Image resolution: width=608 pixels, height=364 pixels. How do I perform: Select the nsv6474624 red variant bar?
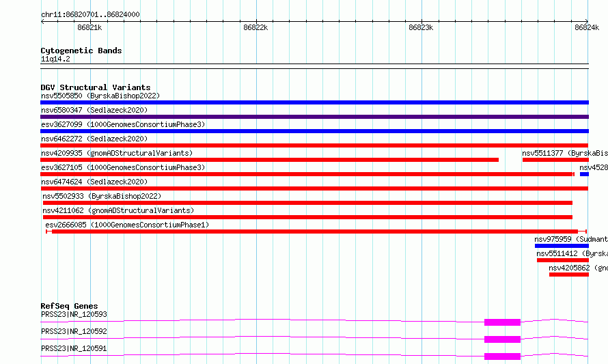click(314, 188)
